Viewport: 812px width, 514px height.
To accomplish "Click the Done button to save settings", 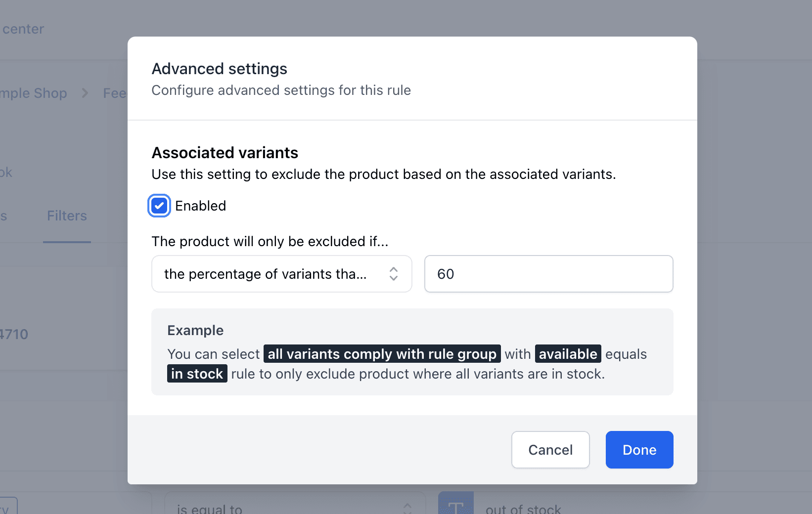I will [x=639, y=450].
